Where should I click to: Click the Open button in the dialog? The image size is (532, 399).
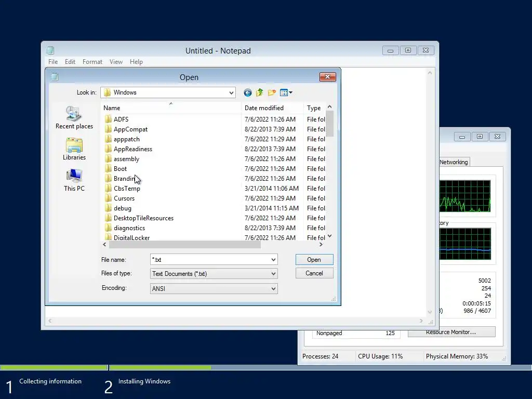tap(314, 260)
